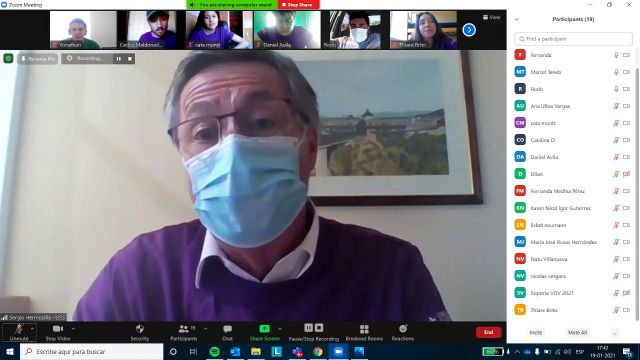Click Catalina O's camera icon

[x=627, y=140]
